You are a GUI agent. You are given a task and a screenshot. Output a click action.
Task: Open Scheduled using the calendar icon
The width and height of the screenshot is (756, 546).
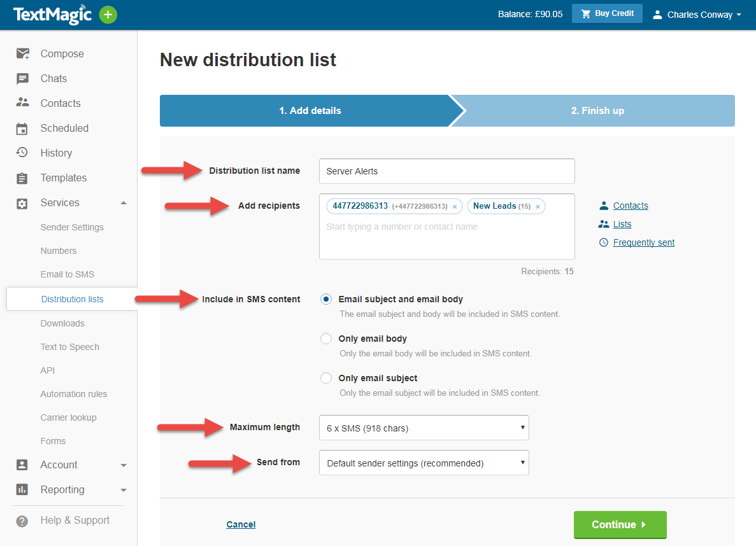[22, 129]
